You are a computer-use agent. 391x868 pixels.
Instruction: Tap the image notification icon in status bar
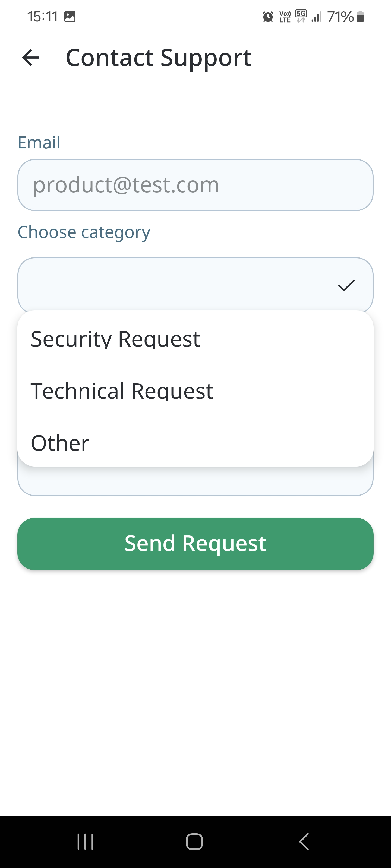point(70,17)
